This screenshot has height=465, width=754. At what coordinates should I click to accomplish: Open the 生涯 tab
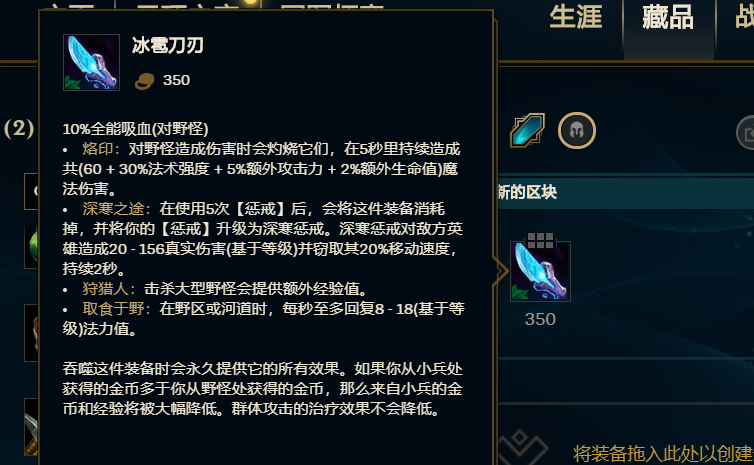[x=576, y=17]
